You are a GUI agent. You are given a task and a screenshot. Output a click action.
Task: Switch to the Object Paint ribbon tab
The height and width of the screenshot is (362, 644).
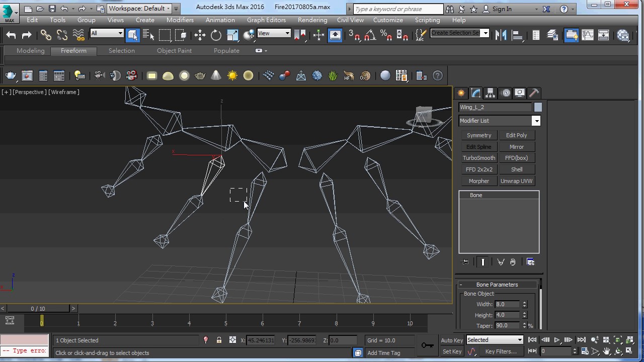point(174,51)
